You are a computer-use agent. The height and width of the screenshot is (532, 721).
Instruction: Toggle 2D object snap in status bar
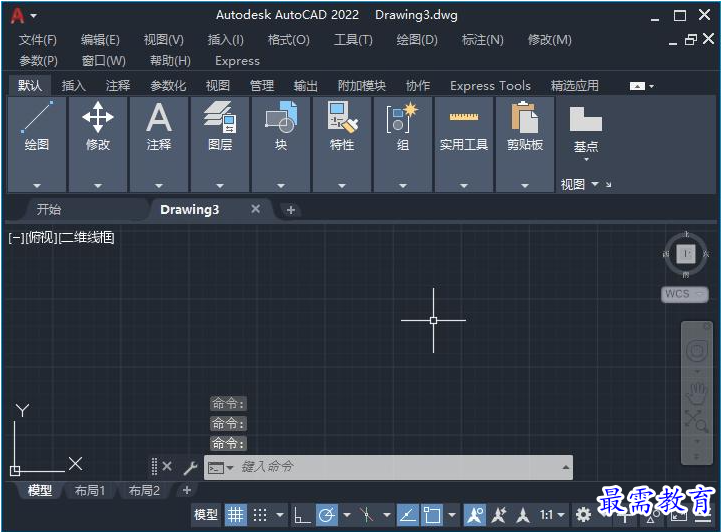(x=432, y=515)
